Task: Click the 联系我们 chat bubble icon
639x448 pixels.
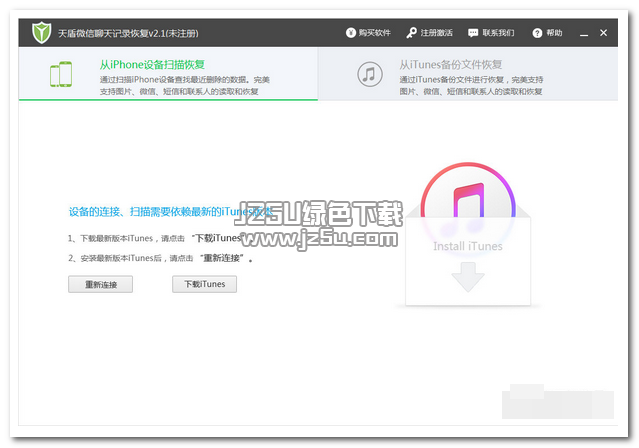Action: [473, 33]
